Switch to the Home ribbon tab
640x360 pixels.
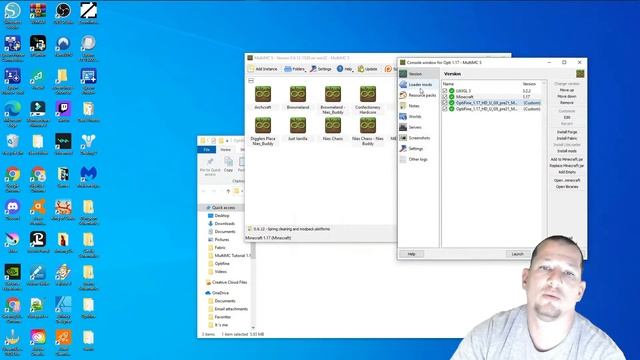click(226, 150)
